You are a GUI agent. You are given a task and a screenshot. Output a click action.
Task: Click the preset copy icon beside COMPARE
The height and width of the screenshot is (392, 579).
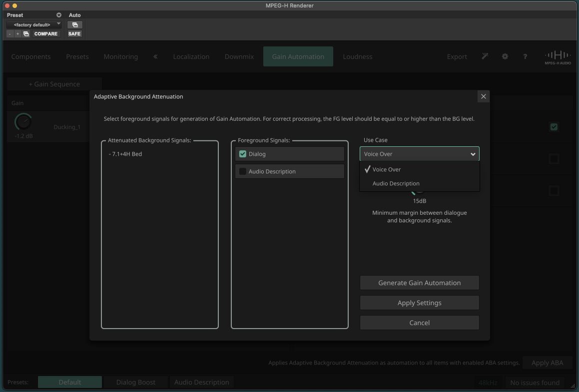click(x=26, y=33)
